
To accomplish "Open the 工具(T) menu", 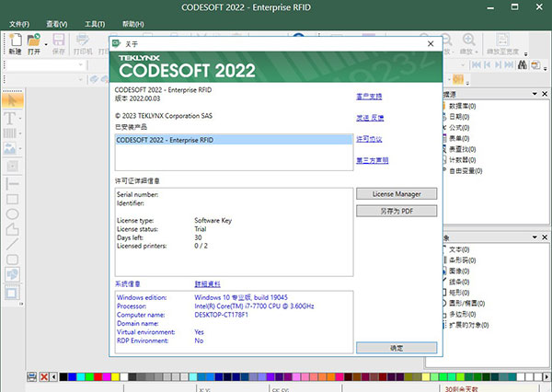I will (x=94, y=21).
